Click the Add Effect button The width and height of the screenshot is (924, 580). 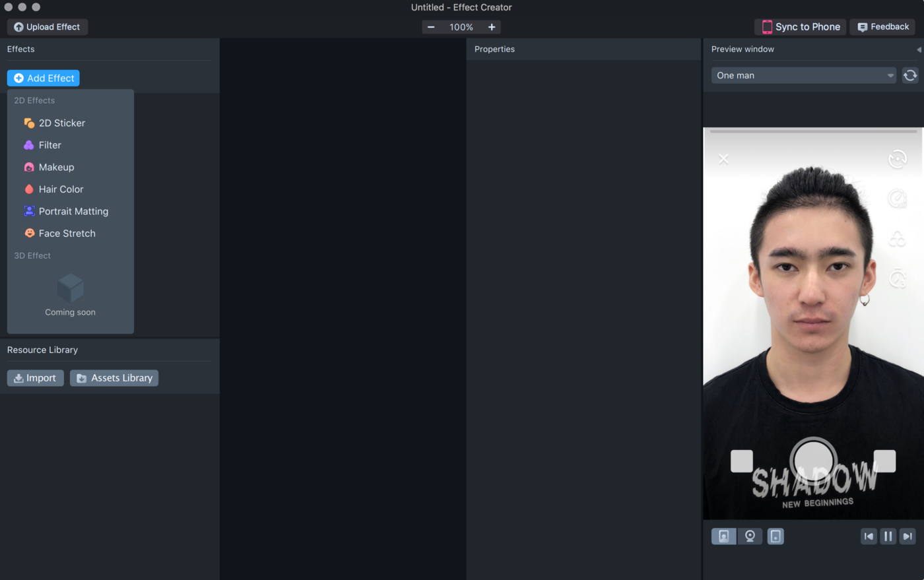[x=44, y=78]
